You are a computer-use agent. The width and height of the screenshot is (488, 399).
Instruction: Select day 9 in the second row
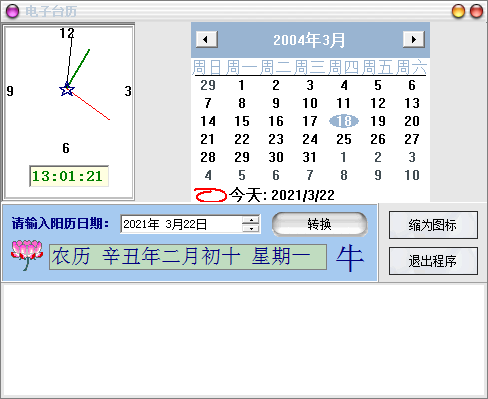point(276,103)
